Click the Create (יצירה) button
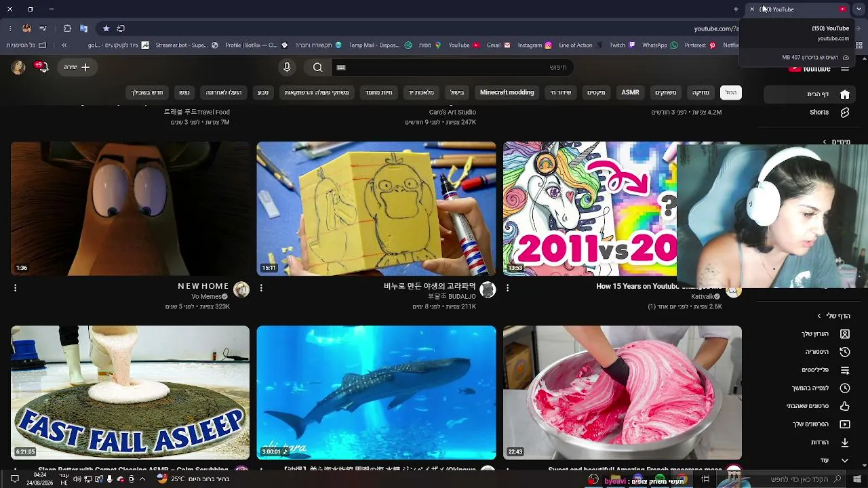Screen dimensions: 868x488 tap(77, 67)
